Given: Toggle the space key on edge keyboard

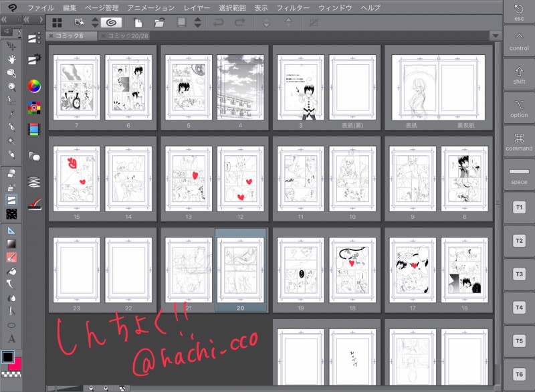Looking at the screenshot, I should tap(519, 175).
